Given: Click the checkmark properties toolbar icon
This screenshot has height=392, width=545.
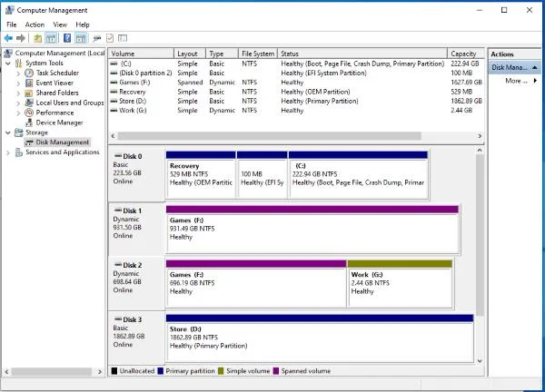Looking at the screenshot, I should click(110, 38).
